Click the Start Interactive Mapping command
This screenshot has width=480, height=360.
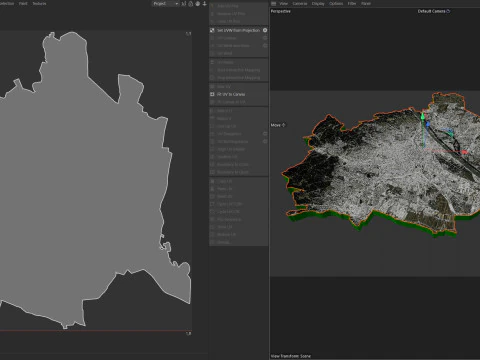point(238,70)
